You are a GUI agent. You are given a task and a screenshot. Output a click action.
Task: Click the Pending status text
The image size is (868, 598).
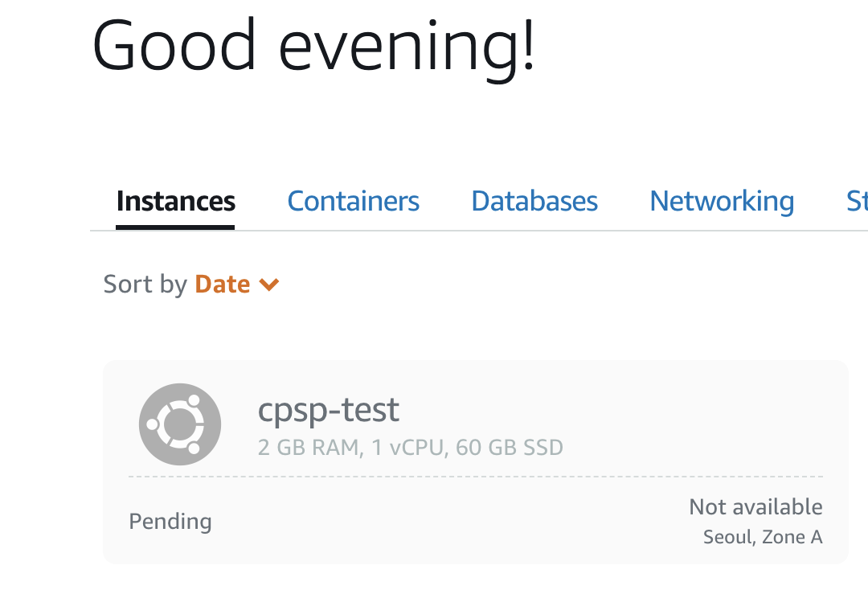pyautogui.click(x=170, y=522)
